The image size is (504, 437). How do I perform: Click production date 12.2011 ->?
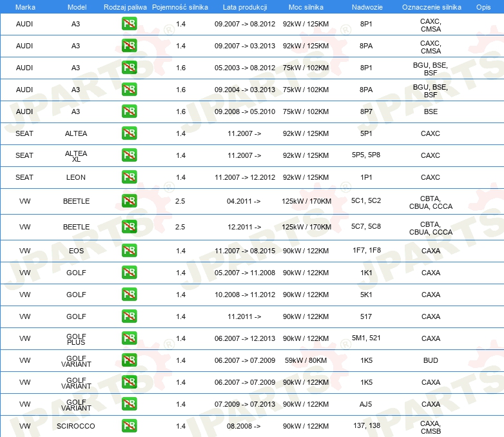(244, 227)
